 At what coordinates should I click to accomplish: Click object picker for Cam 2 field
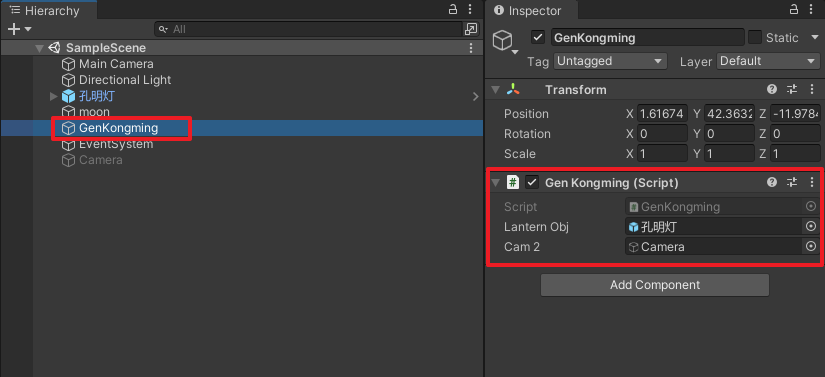point(811,246)
